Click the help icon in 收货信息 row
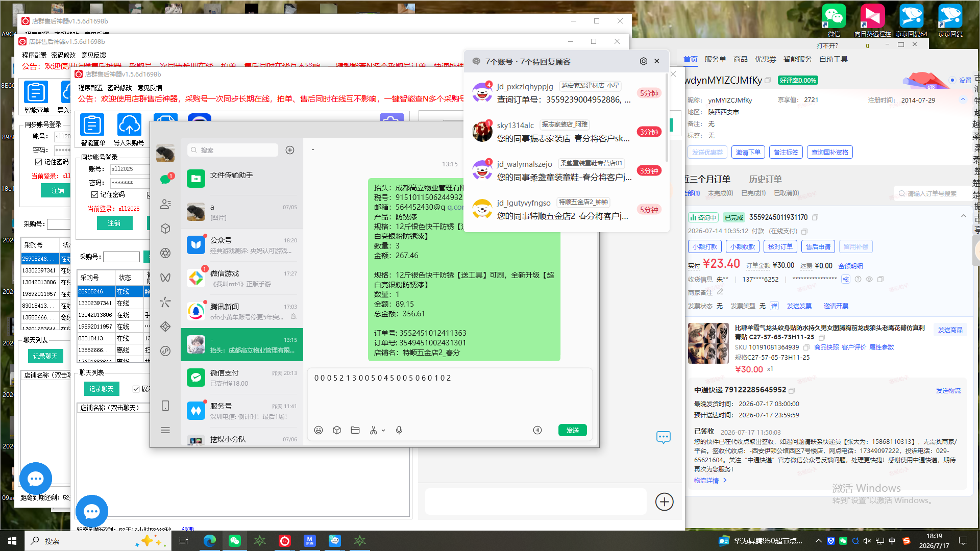Image resolution: width=980 pixels, height=551 pixels. tap(858, 279)
